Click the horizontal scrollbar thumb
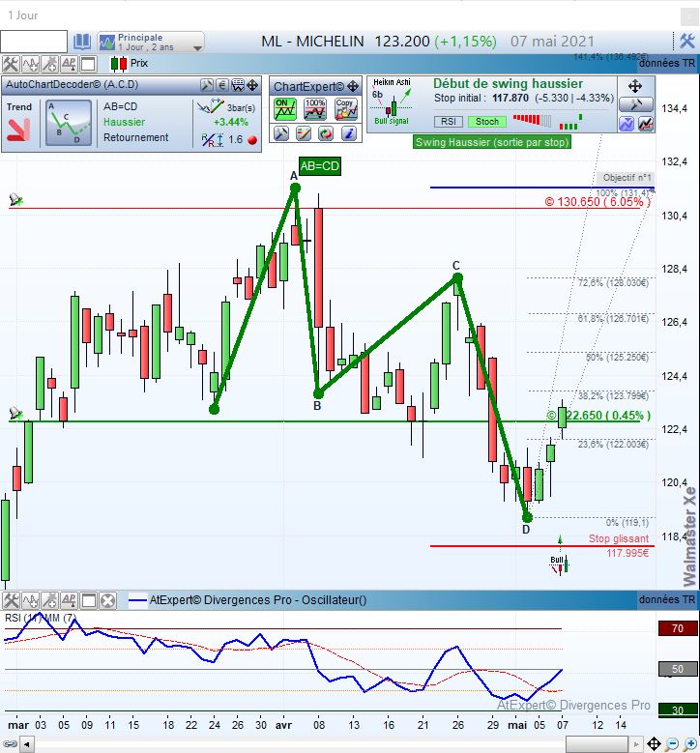This screenshot has width=700, height=753. [x=597, y=745]
